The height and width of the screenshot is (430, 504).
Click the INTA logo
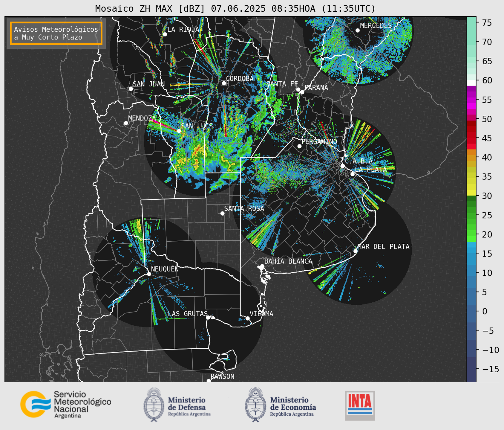pos(360,406)
